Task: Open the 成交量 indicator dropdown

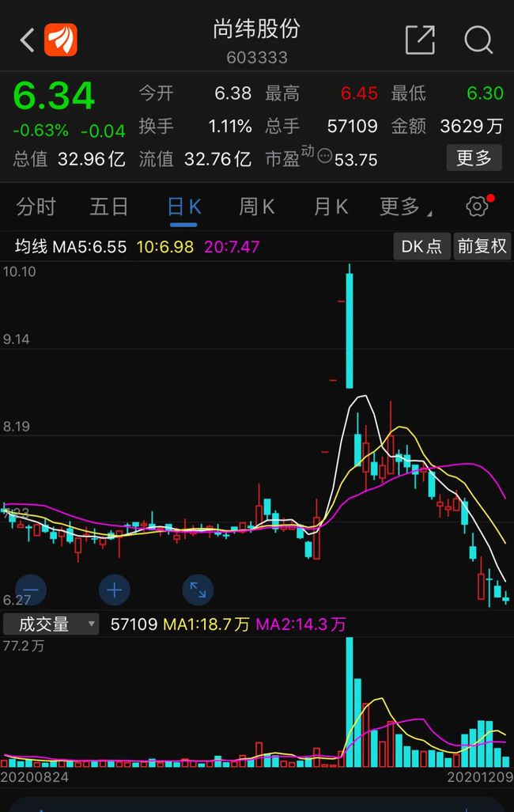Action: point(50,624)
